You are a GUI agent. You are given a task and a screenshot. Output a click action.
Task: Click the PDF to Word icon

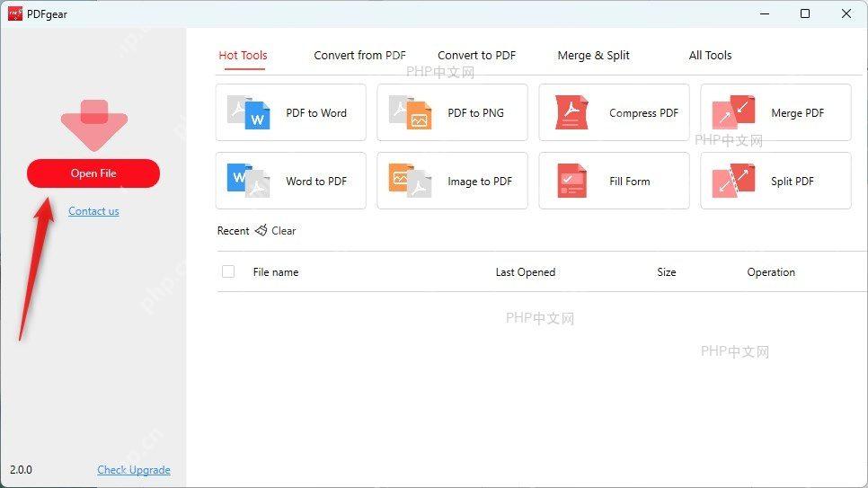pos(249,112)
